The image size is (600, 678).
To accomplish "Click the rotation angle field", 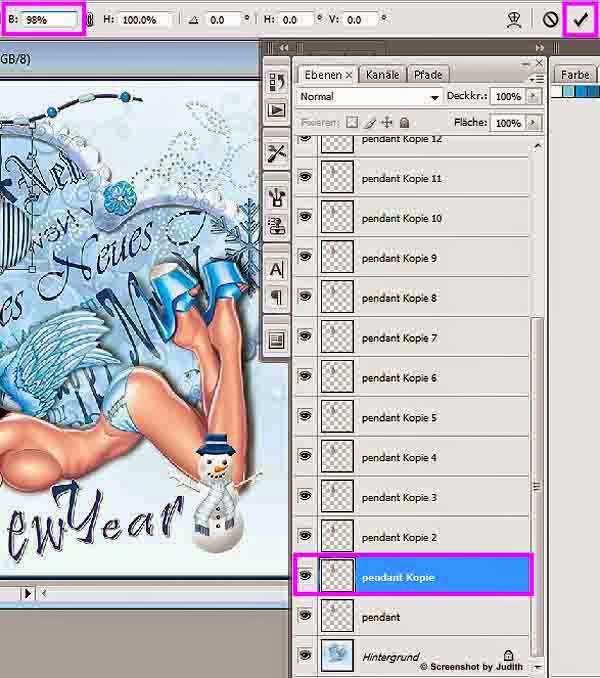I will pos(224,20).
